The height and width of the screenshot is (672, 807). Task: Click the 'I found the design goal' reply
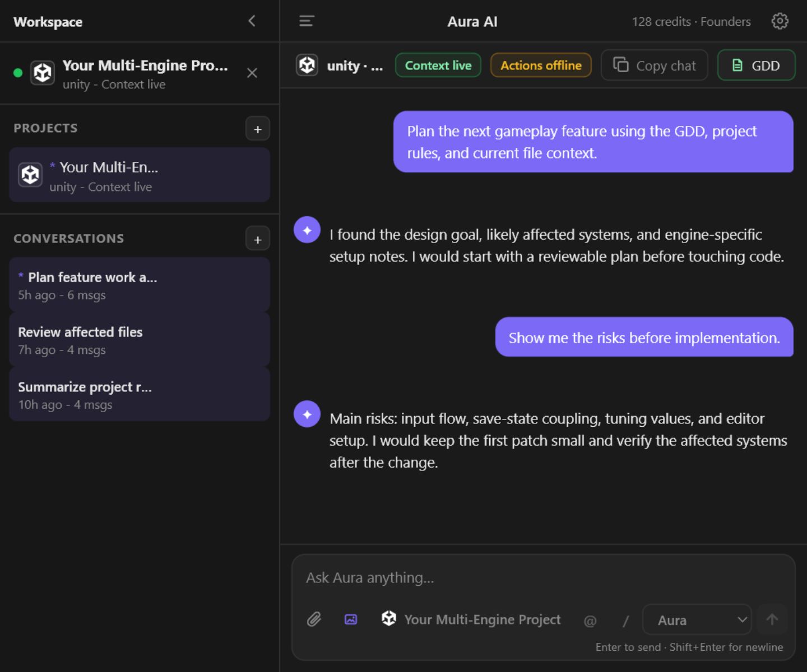point(556,245)
